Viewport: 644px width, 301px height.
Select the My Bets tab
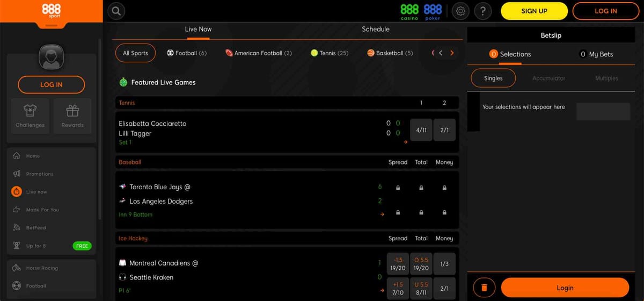click(596, 54)
